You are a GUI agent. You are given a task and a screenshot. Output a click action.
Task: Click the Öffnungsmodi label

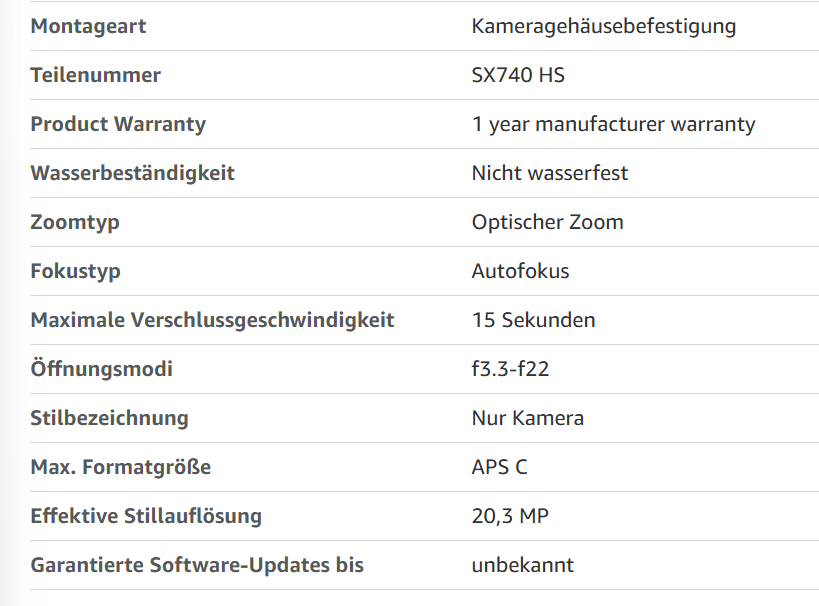click(101, 369)
